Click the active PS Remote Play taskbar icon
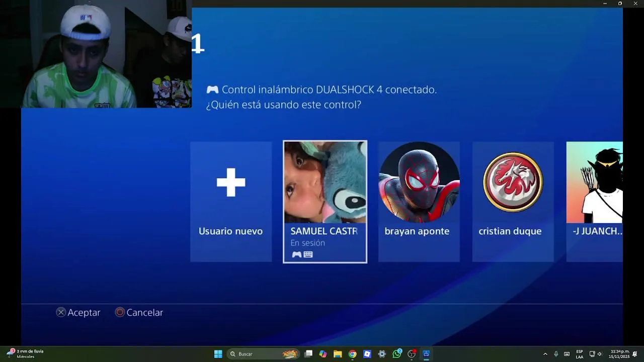Screen dimensions: 644x362 (426, 354)
